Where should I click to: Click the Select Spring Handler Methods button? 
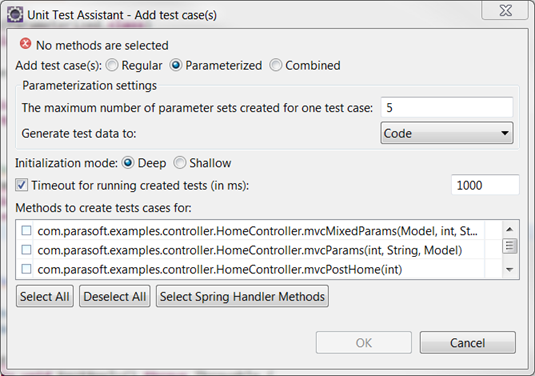click(242, 297)
